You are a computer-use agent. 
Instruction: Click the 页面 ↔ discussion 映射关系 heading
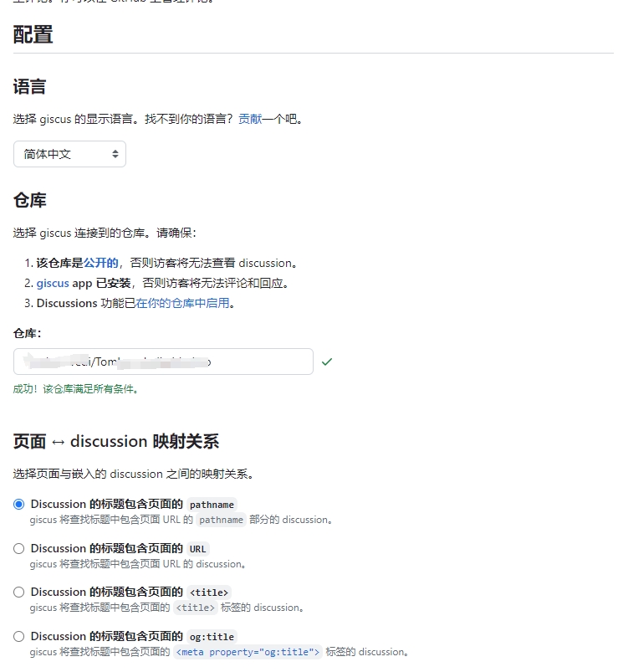coord(116,441)
